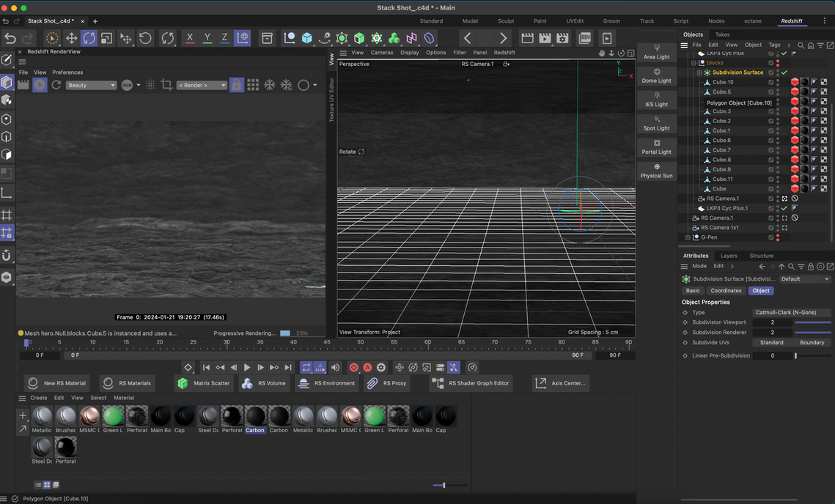Toggle the RenderView lock icon
Image resolution: width=835 pixels, height=504 pixels.
237,85
